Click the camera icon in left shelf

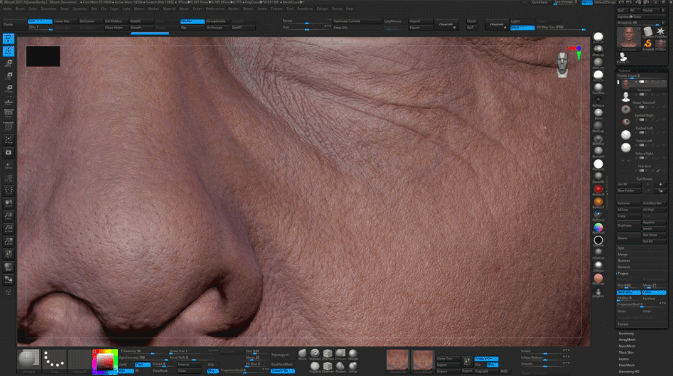(8, 153)
